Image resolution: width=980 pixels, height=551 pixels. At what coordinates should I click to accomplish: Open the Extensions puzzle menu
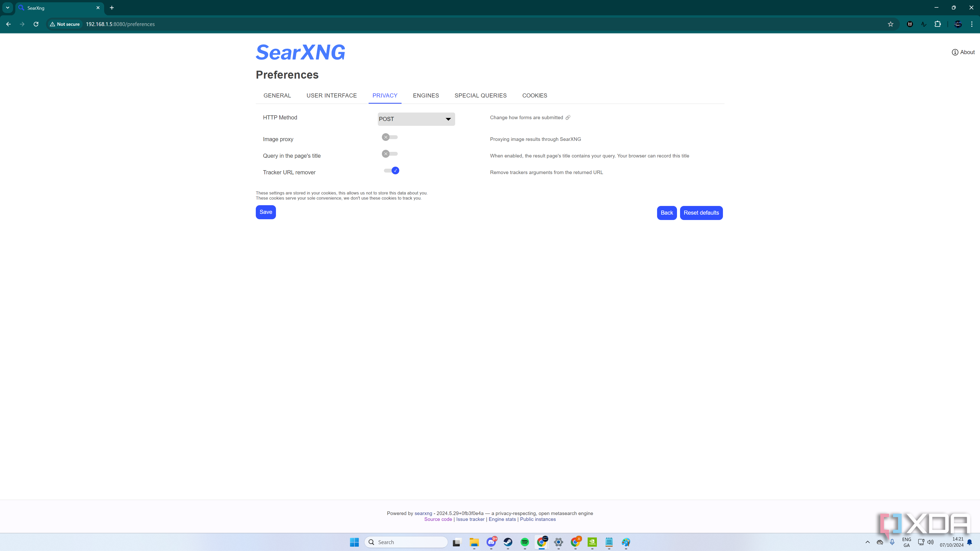pos(937,24)
